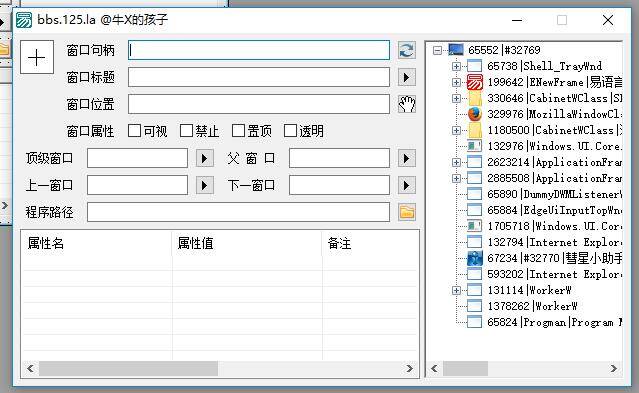Image resolution: width=639 pixels, height=393 pixels.
Task: Click the 上一窗口 input field
Action: pos(137,185)
